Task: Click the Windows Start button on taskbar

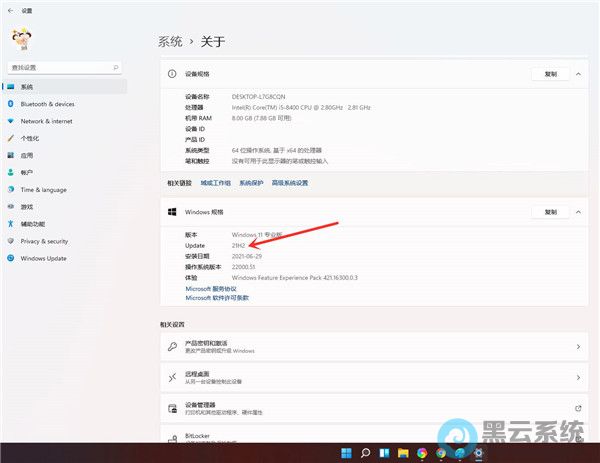Action: pyautogui.click(x=346, y=453)
